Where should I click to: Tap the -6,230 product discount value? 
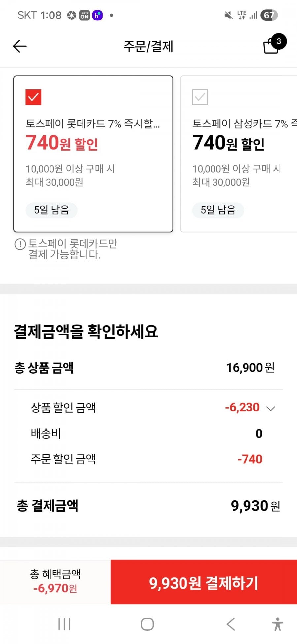tap(242, 408)
